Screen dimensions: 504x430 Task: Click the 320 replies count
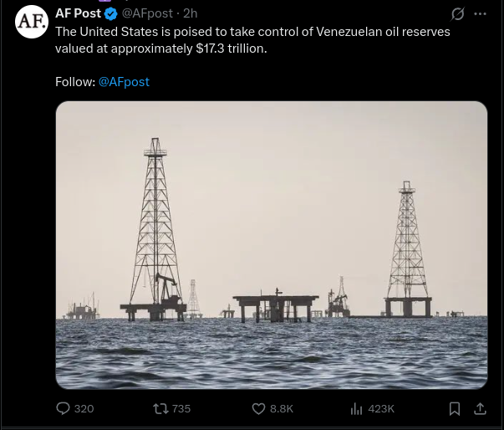click(84, 408)
